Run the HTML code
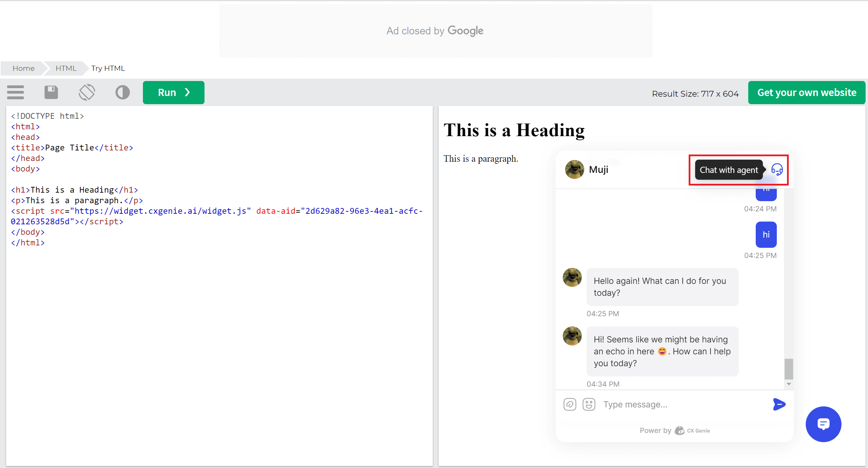Viewport: 868px width, 468px height. [174, 92]
